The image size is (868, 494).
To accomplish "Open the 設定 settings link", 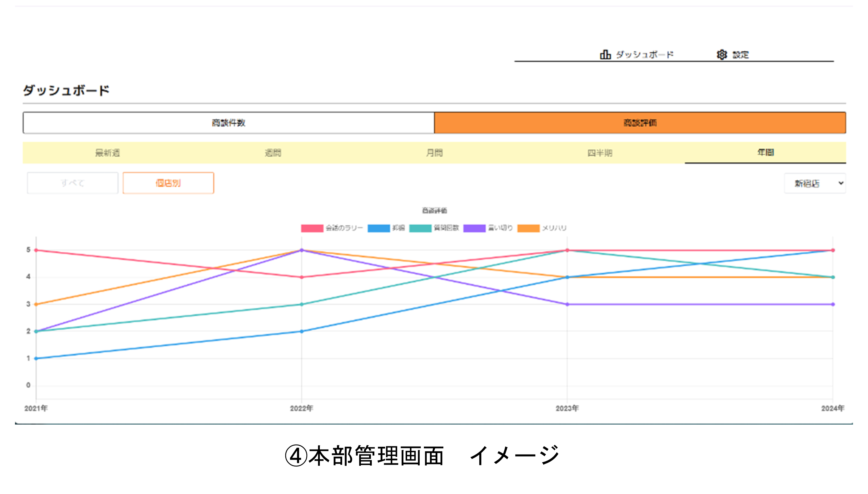I will click(740, 55).
